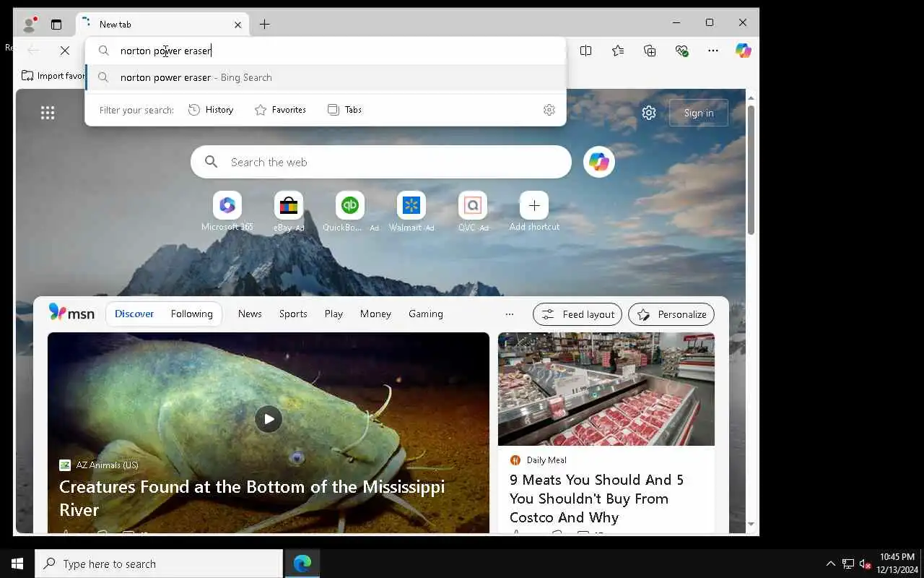Image resolution: width=924 pixels, height=578 pixels.
Task: Open the Collections icon
Action: pos(650,51)
